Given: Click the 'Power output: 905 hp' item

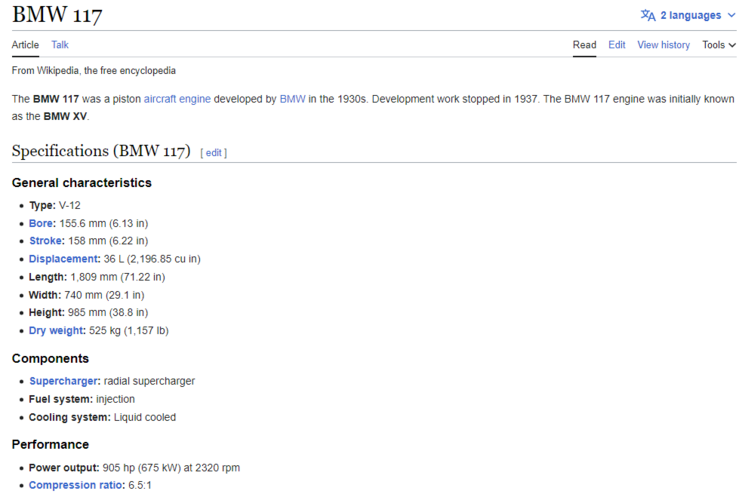Looking at the screenshot, I should (134, 467).
